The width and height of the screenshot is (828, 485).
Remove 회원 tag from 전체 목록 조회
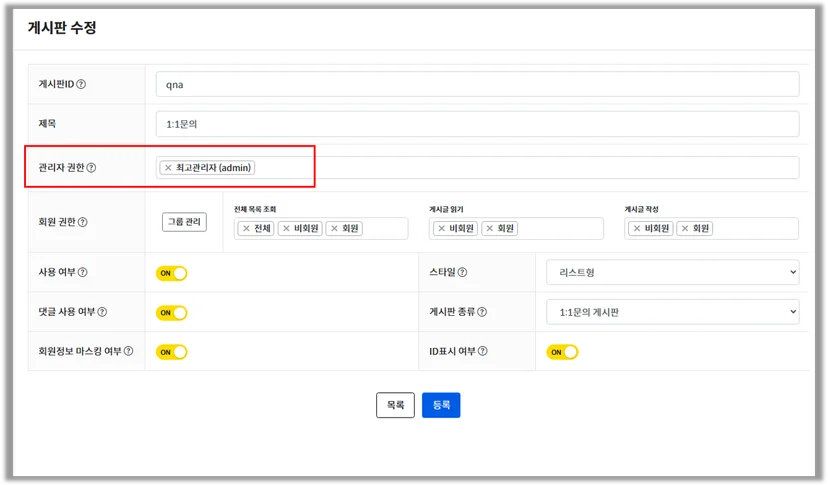(x=334, y=228)
